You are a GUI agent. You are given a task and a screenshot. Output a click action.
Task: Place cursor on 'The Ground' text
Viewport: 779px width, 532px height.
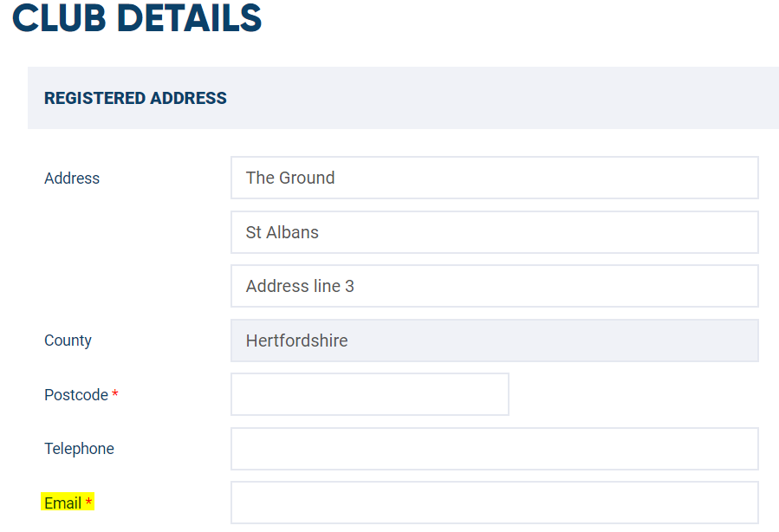[x=290, y=178]
